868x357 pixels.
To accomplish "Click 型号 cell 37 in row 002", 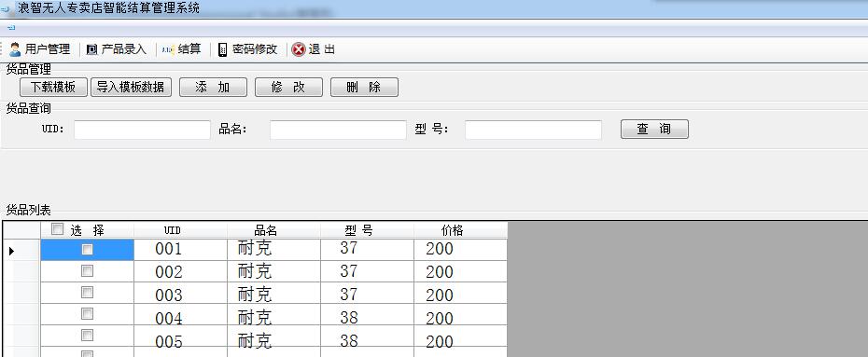I will [x=367, y=271].
